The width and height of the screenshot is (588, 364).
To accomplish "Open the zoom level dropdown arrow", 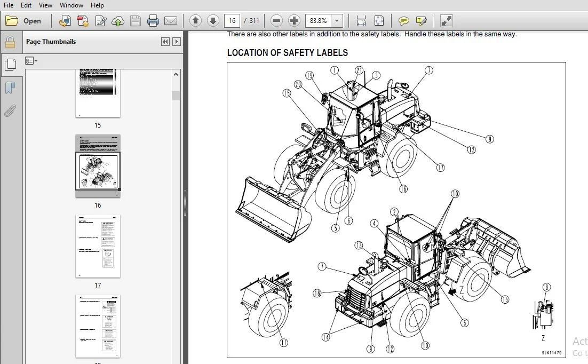I will click(x=337, y=21).
